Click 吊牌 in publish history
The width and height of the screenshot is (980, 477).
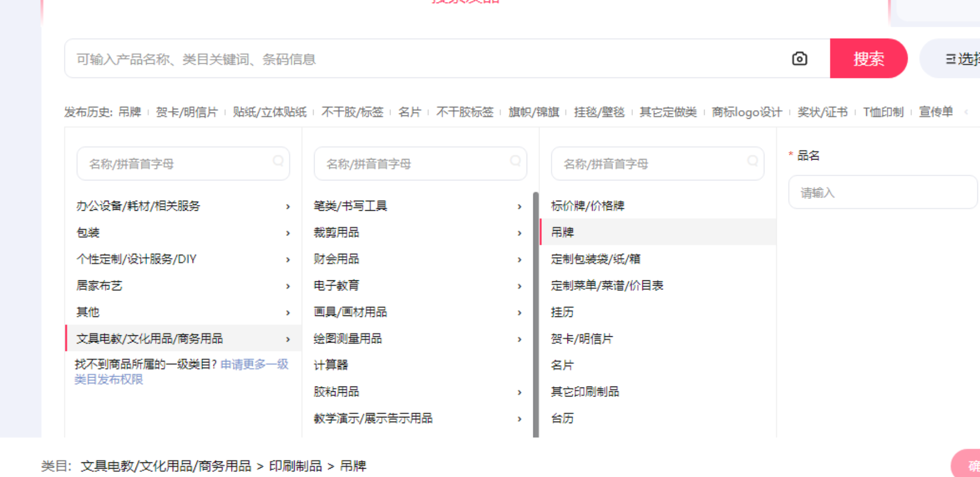point(130,112)
